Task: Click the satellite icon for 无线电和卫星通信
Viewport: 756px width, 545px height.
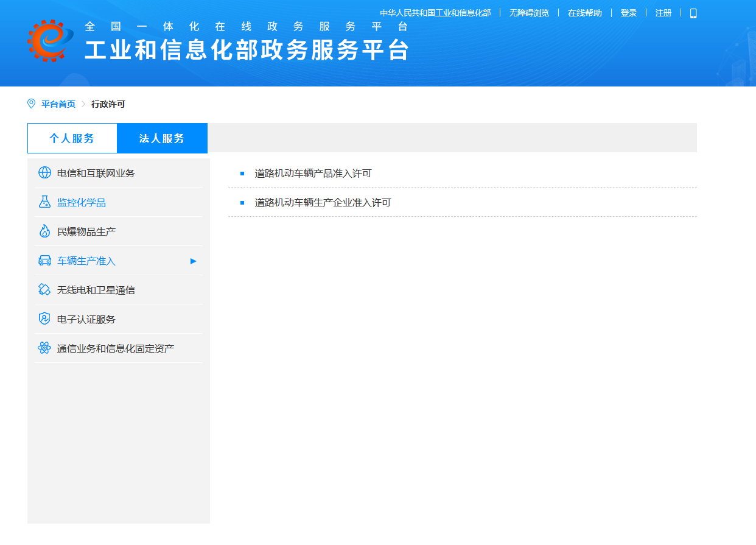Action: click(44, 290)
